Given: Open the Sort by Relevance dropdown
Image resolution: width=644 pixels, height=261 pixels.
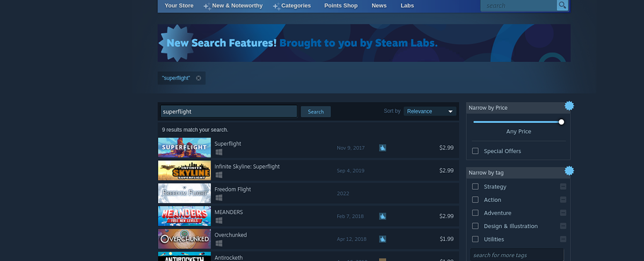Looking at the screenshot, I should pos(430,111).
